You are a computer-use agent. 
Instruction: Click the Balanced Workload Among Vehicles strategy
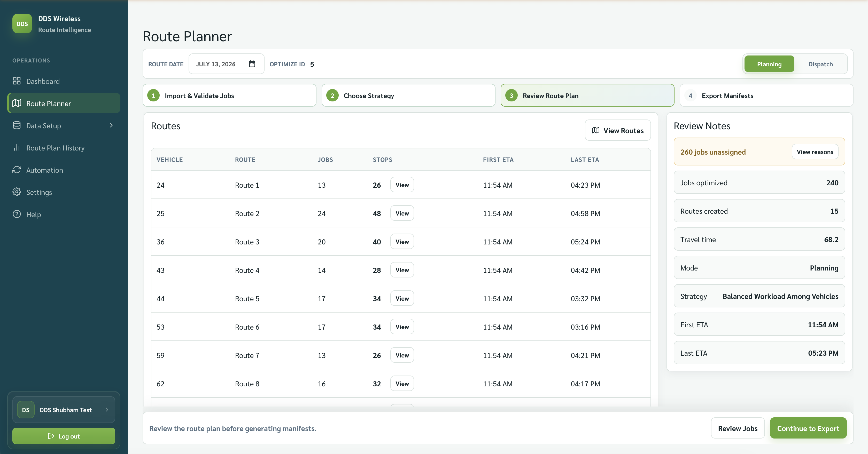(780, 296)
